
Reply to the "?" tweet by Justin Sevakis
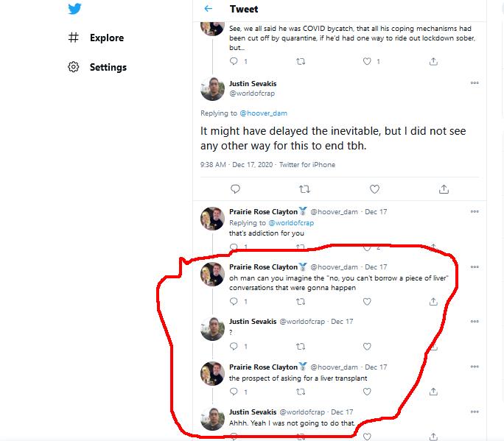click(x=234, y=346)
